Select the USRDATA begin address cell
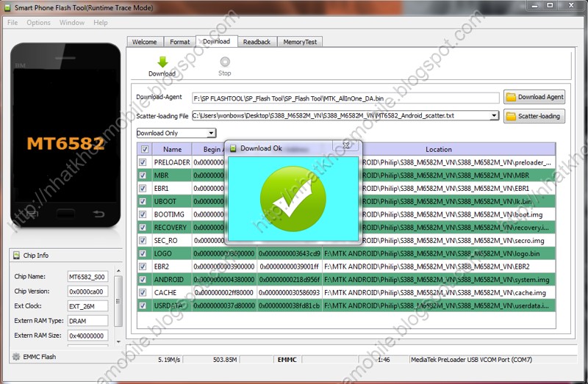The height and width of the screenshot is (384, 588). (224, 305)
